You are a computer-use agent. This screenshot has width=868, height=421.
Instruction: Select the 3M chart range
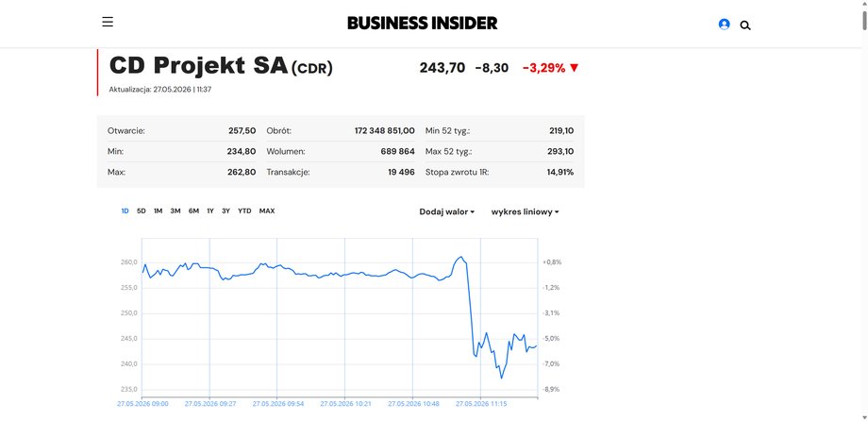175,211
